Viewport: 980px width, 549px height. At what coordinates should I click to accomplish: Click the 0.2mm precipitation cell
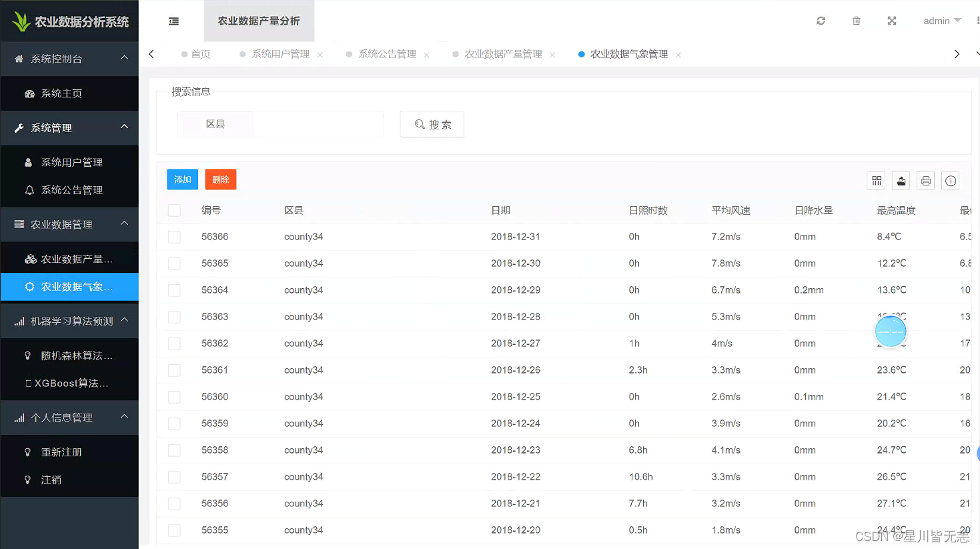point(809,290)
